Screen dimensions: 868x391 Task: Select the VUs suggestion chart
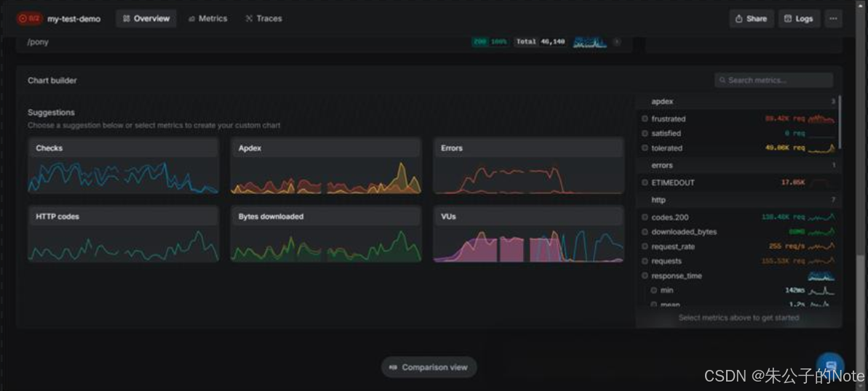coord(529,234)
